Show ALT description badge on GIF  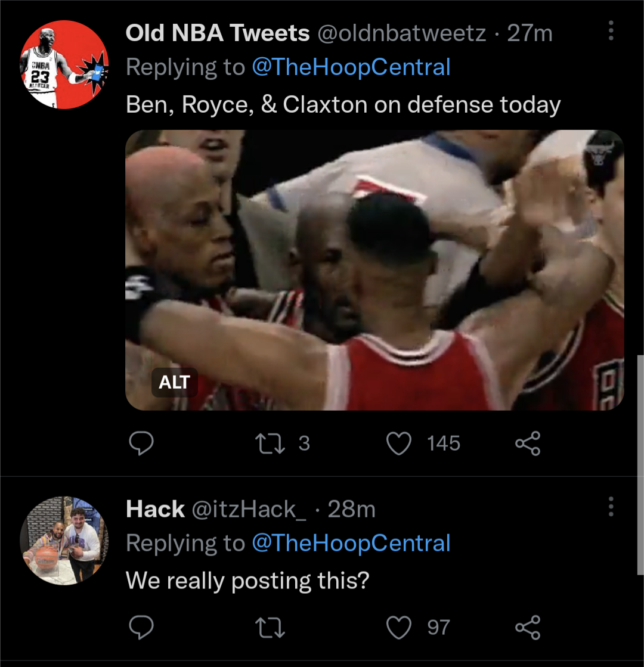[x=174, y=382]
